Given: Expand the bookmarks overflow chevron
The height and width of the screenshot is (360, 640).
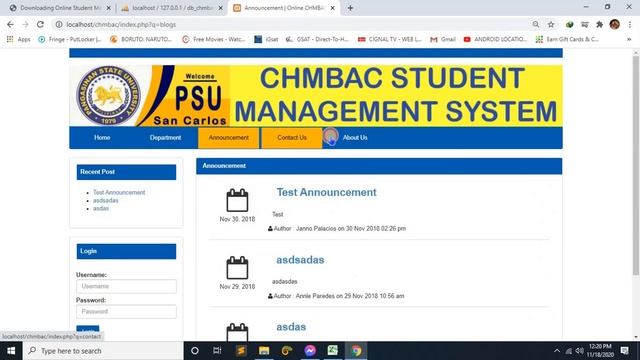Looking at the screenshot, I should tap(629, 39).
